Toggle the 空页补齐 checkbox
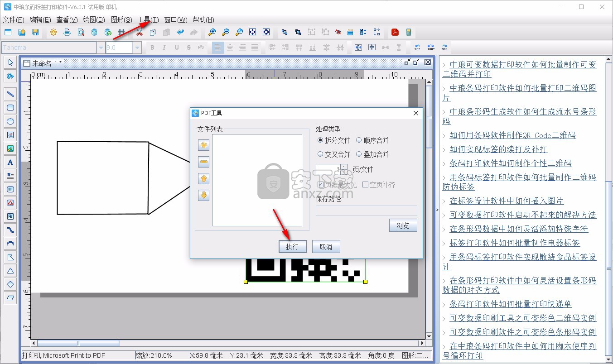 (365, 185)
